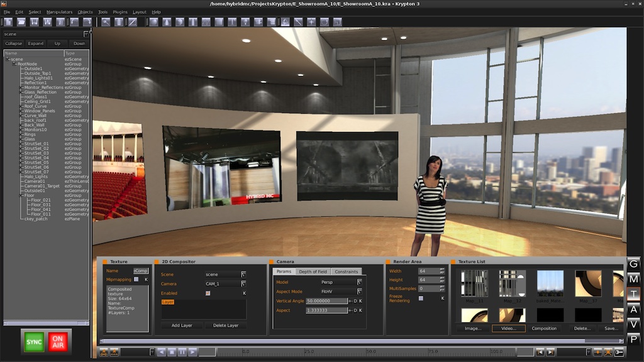
Task: Click the Delete Layer button
Action: coord(226,326)
